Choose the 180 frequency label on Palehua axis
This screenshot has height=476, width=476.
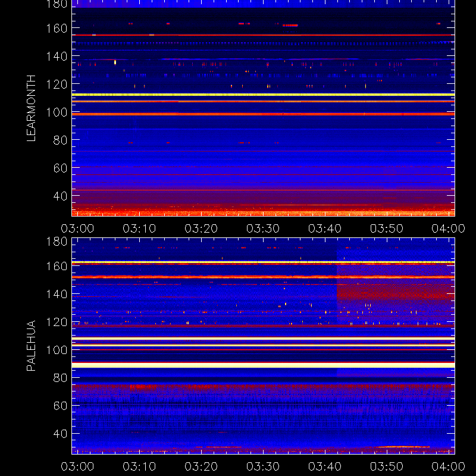pyautogui.click(x=57, y=242)
